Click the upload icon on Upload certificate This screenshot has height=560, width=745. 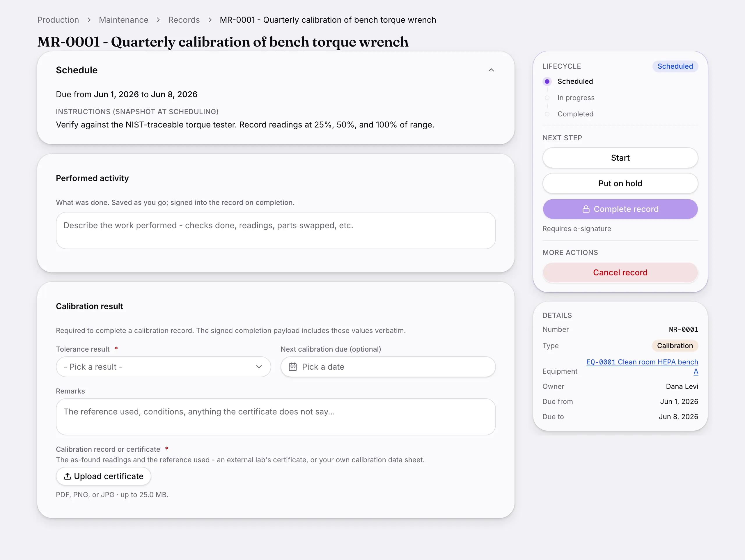tap(67, 476)
